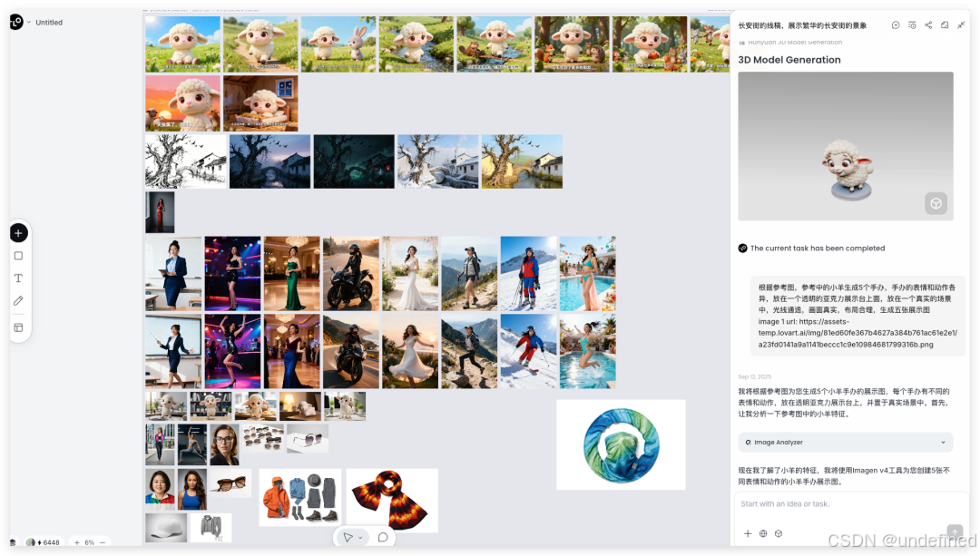Add attachment with the plus in chat input

(x=748, y=533)
